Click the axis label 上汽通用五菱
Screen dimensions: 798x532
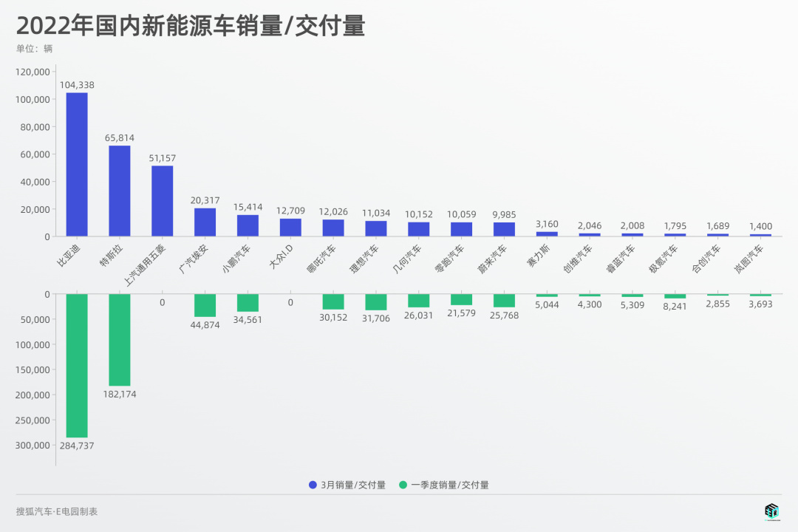tap(145, 265)
